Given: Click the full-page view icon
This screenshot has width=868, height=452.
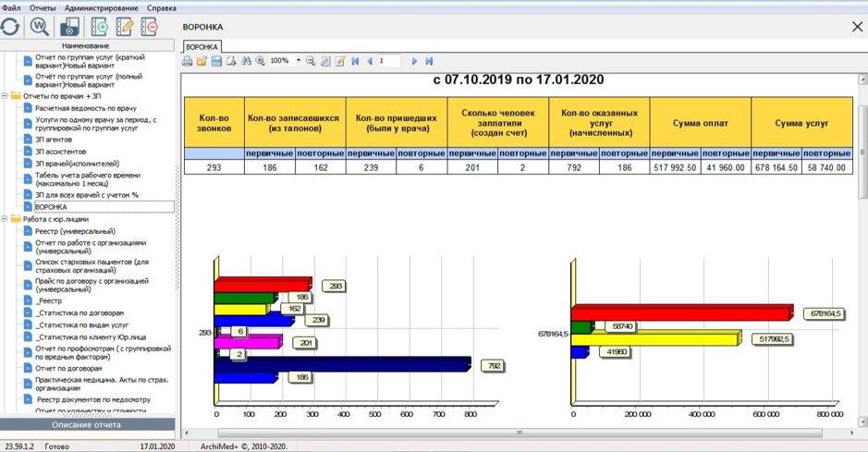Looking at the screenshot, I should 325,61.
